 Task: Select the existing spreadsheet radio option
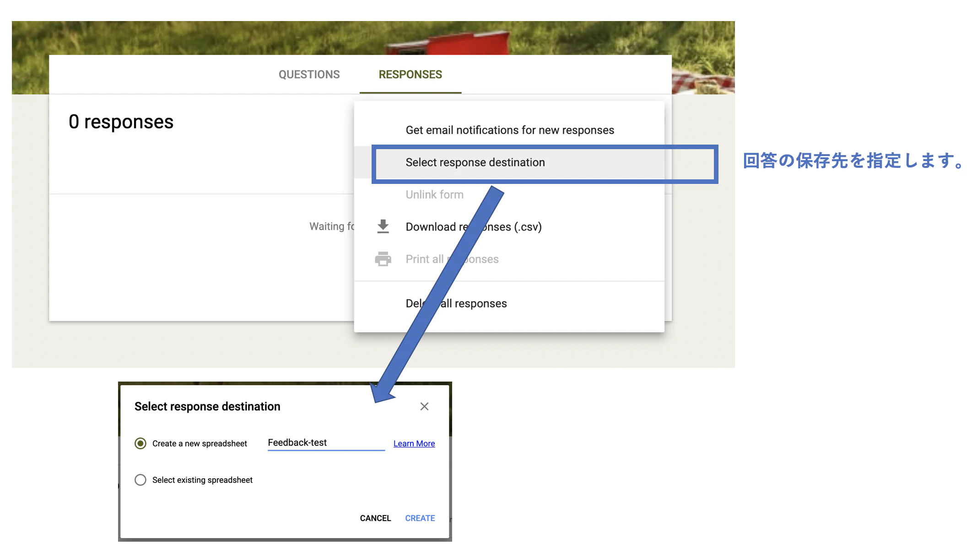(x=140, y=480)
